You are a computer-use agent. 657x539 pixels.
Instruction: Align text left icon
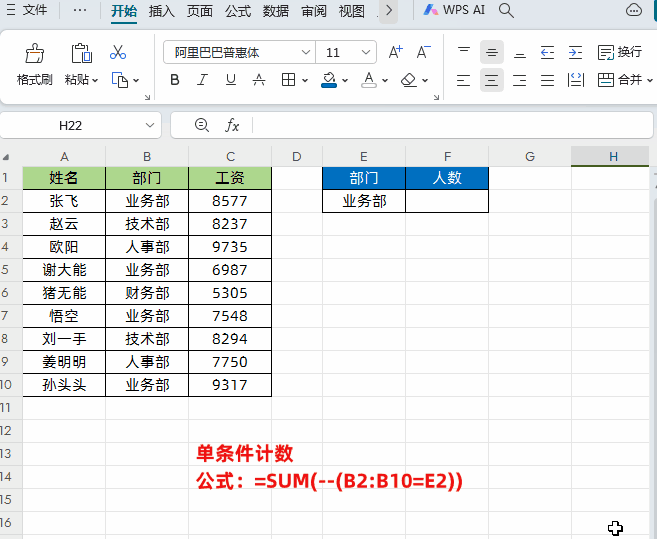coord(463,80)
